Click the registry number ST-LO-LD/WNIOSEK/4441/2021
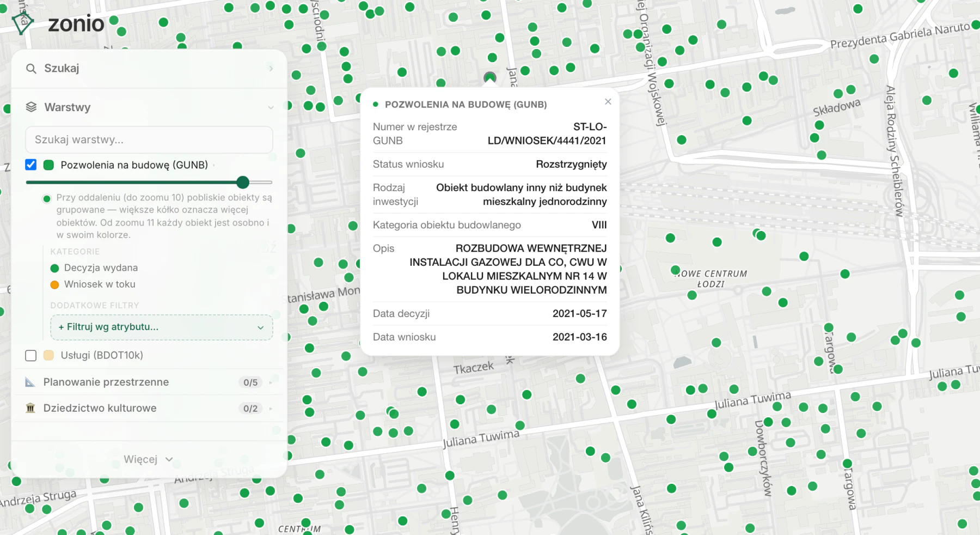Screen dimensions: 980x535 click(x=547, y=134)
